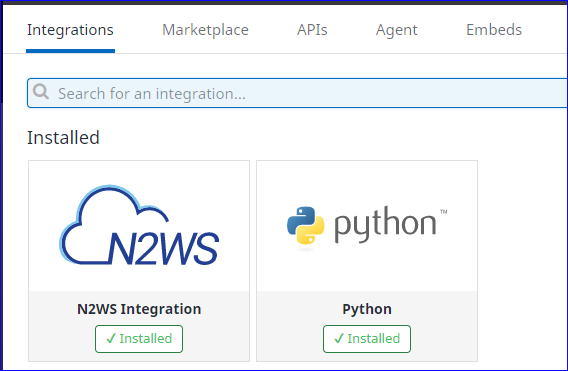The height and width of the screenshot is (371, 568).
Task: Click the magnifying glass search icon
Action: tap(41, 92)
